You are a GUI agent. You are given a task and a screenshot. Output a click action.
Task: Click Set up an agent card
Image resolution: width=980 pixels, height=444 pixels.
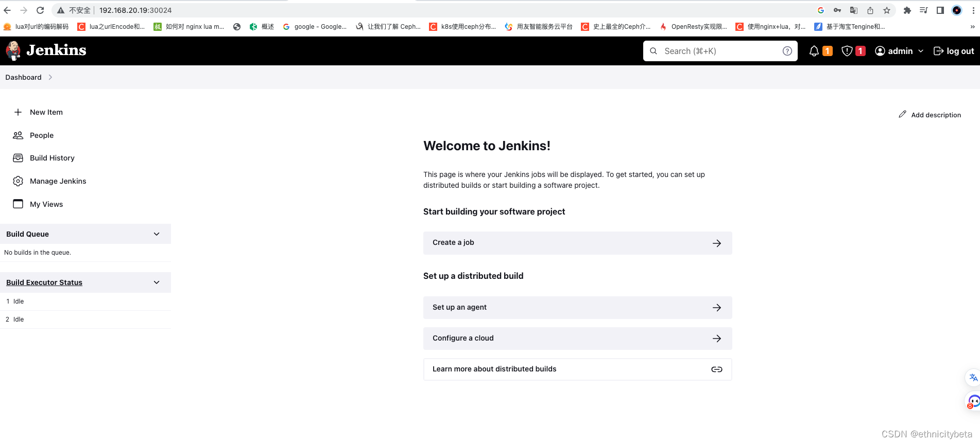577,308
